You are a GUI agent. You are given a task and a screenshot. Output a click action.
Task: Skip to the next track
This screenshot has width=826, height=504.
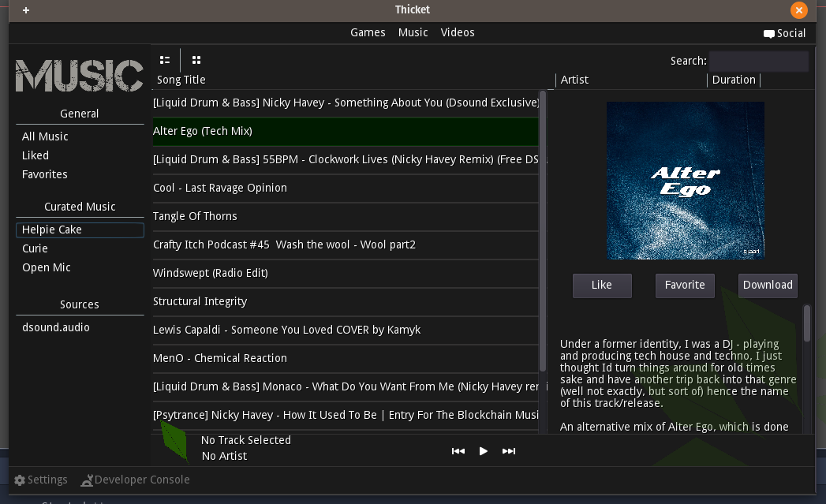[509, 451]
